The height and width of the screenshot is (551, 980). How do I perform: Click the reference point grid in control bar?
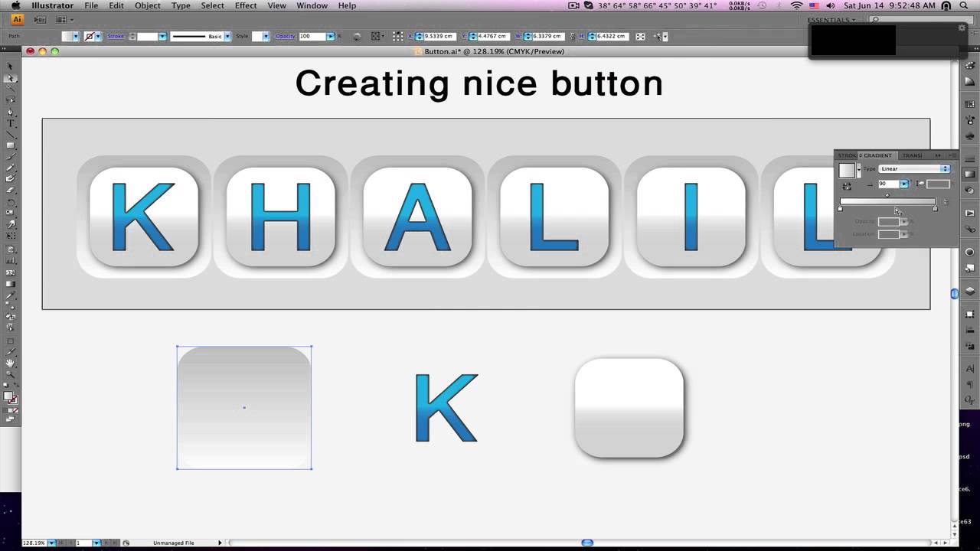(x=398, y=36)
